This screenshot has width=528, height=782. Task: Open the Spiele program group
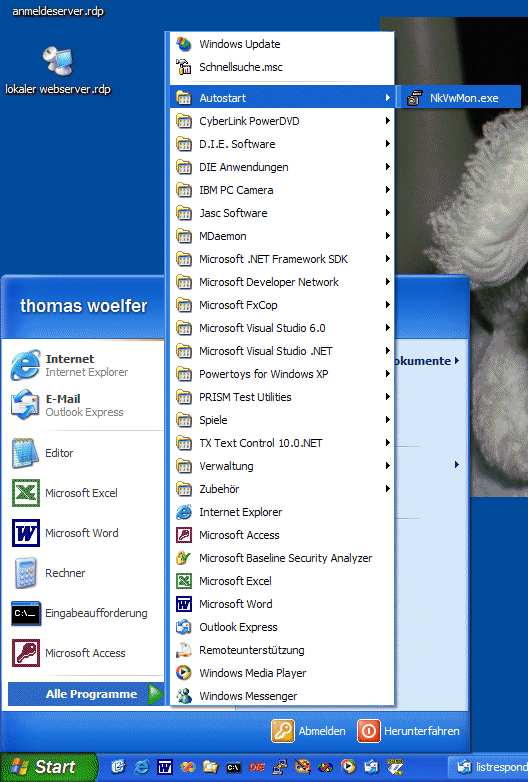[x=282, y=420]
